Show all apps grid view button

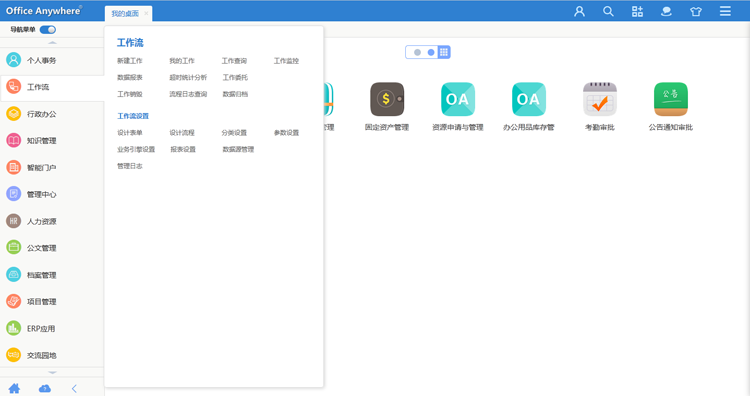[x=444, y=52]
